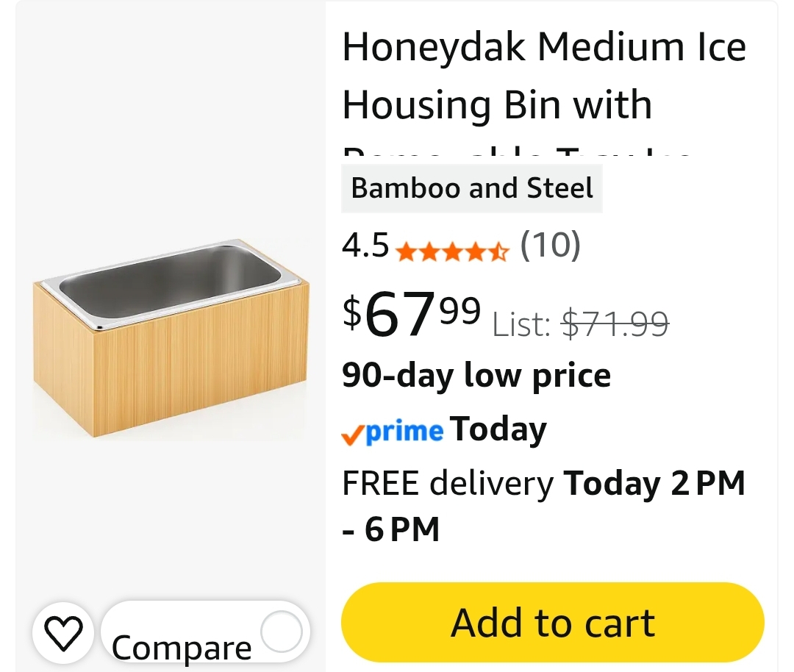Image resolution: width=794 pixels, height=672 pixels.
Task: Click the 'Housing Bin with' title line
Action: [497, 105]
